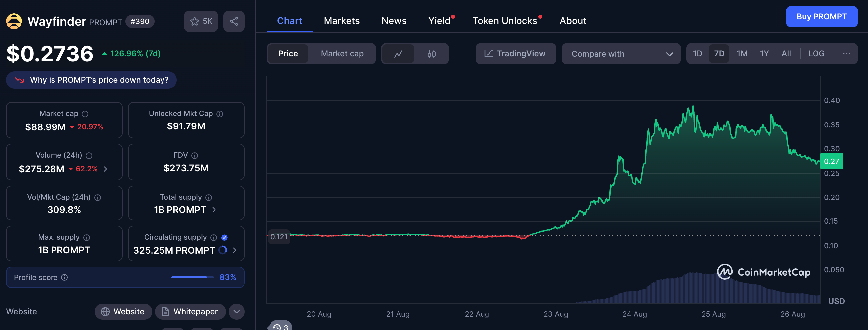Click the $273.75M FDV value
Viewport: 868px width, 330px height.
186,168
